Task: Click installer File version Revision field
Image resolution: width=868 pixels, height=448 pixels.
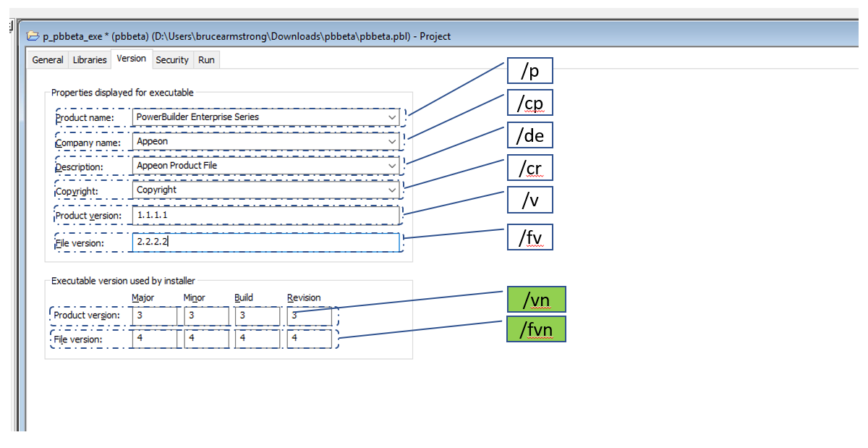Action: 309,339
